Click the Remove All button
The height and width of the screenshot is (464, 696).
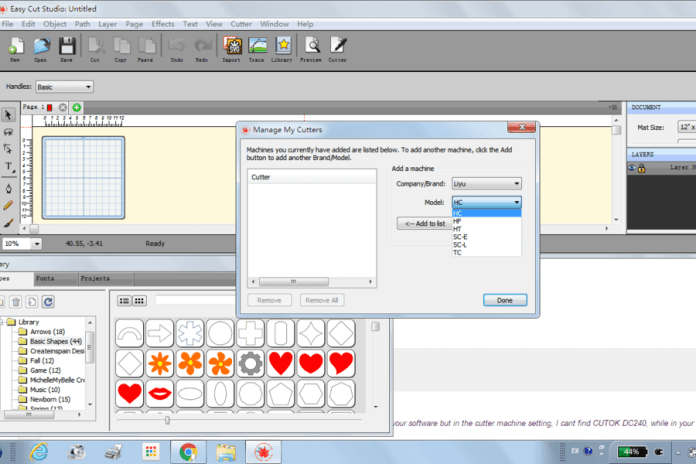coord(322,300)
